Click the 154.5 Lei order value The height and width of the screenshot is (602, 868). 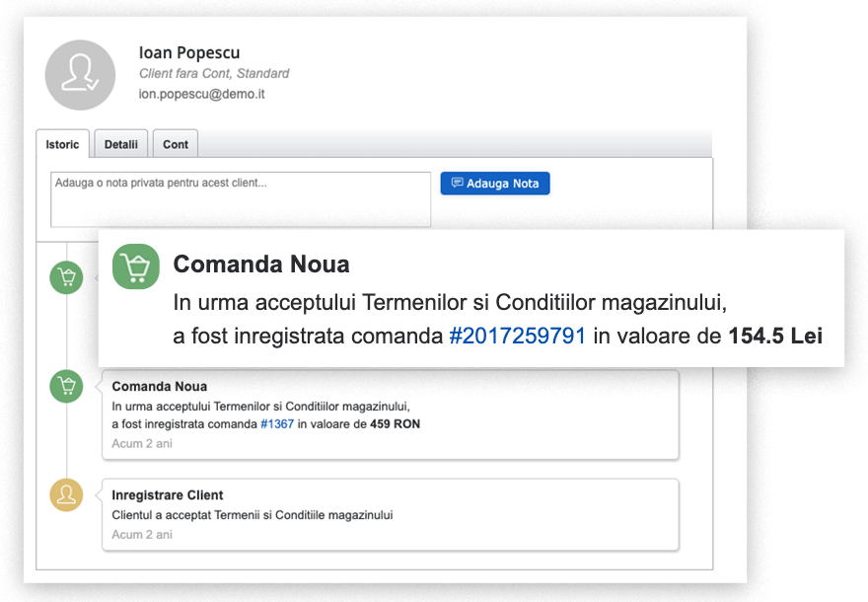tap(775, 336)
